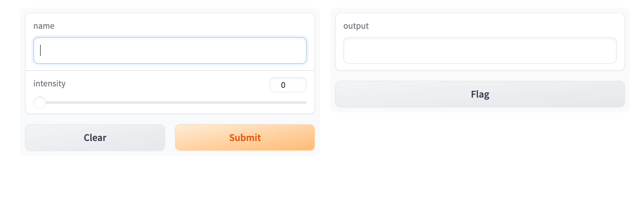
Task: Trigger the Flag action
Action: tap(480, 94)
